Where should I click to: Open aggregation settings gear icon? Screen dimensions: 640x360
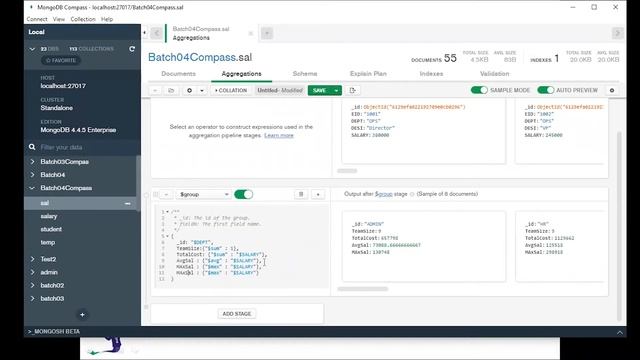point(612,90)
